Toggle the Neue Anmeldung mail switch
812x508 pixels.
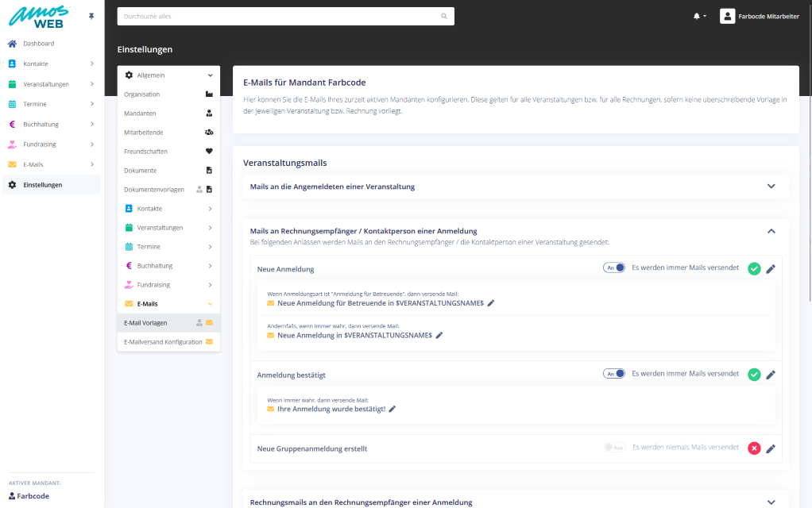pyautogui.click(x=614, y=267)
